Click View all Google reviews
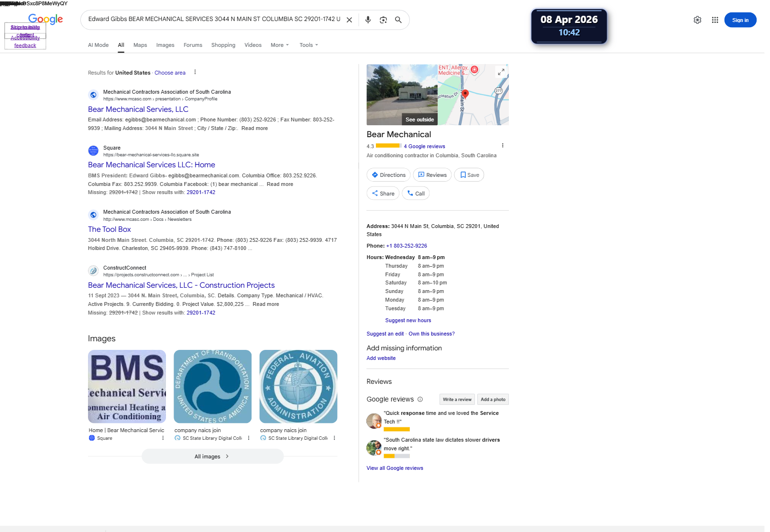The height and width of the screenshot is (532, 770). (x=395, y=468)
